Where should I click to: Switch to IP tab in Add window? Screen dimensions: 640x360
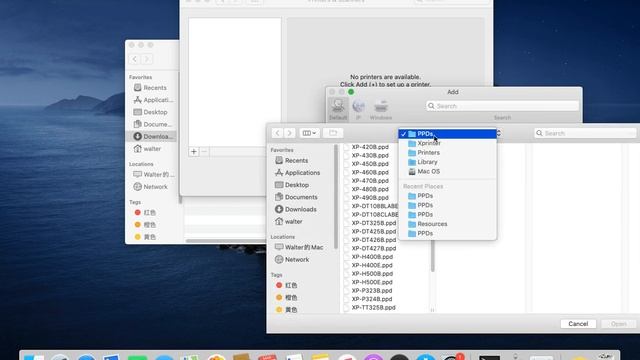(x=358, y=109)
